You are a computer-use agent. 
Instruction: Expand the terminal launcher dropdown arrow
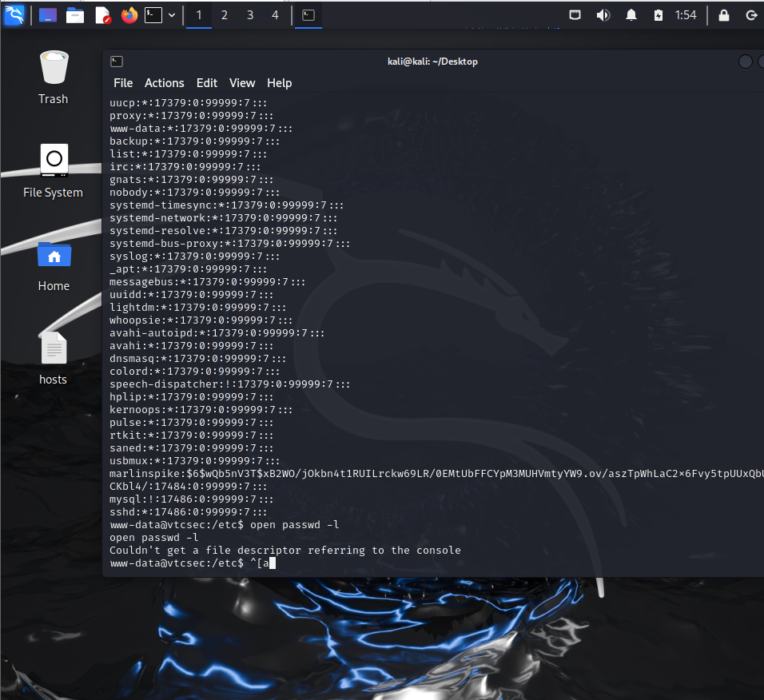click(172, 16)
